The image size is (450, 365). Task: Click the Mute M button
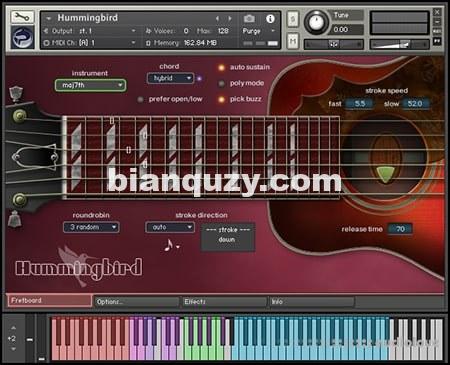292,41
